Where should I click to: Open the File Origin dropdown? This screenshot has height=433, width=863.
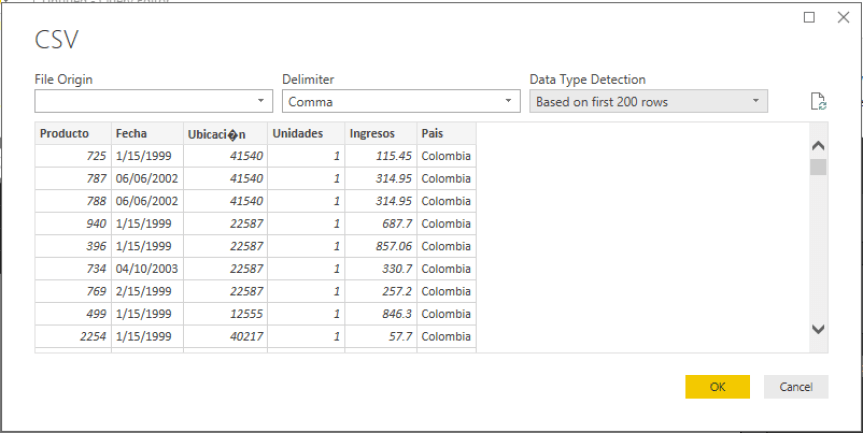click(154, 101)
